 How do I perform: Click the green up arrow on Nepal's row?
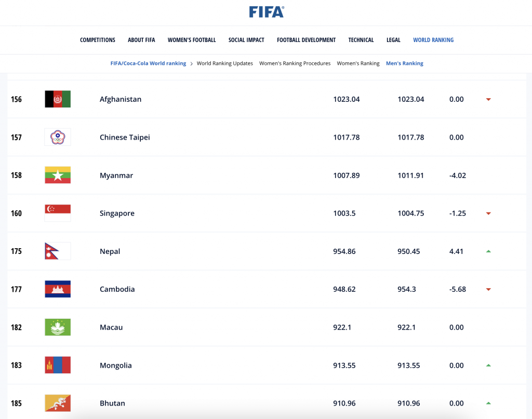(488, 251)
